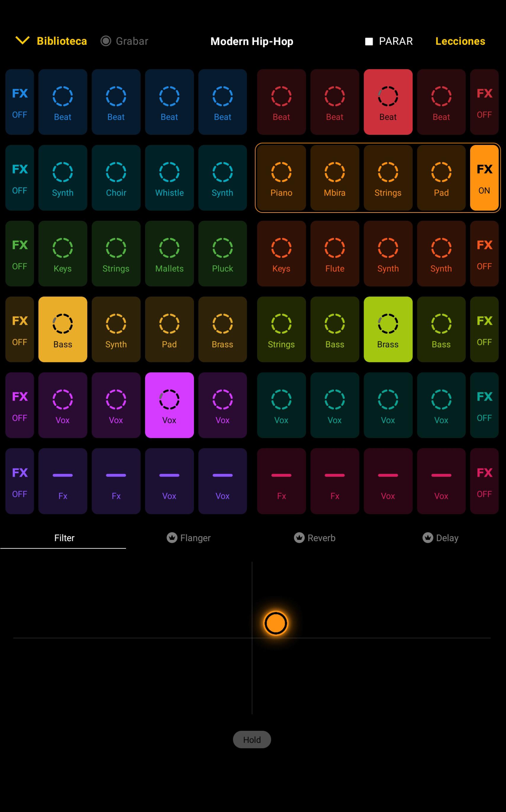Viewport: 506px width, 812px height.
Task: Play the green Keys pad
Action: (63, 253)
